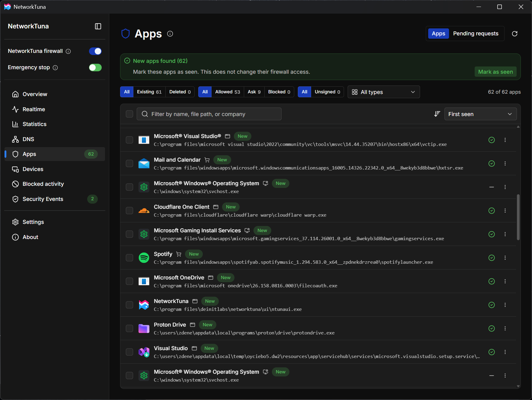Open Security Events in the sidebar
Image resolution: width=532 pixels, height=400 pixels.
pos(55,199)
